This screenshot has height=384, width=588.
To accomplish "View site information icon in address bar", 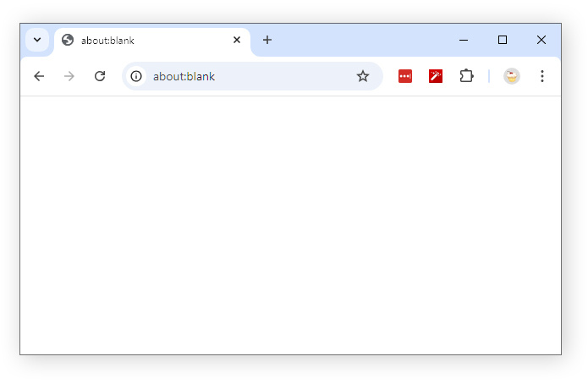I will click(x=136, y=76).
